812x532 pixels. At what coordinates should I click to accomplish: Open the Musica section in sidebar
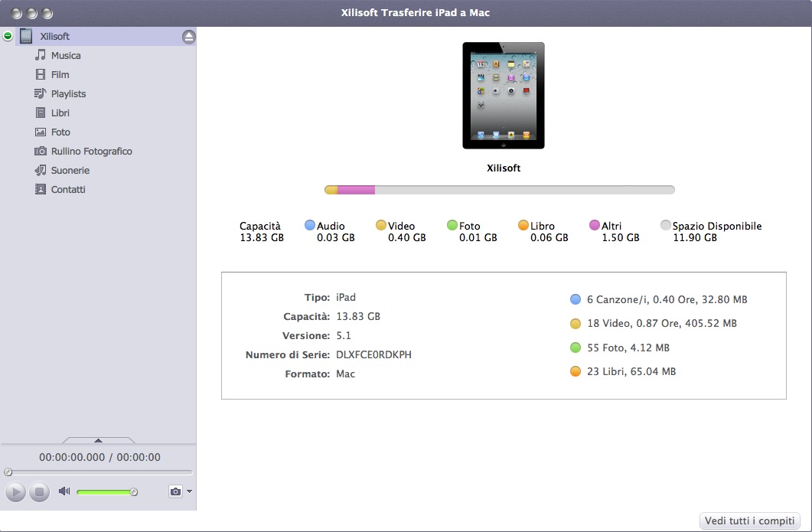click(x=67, y=55)
